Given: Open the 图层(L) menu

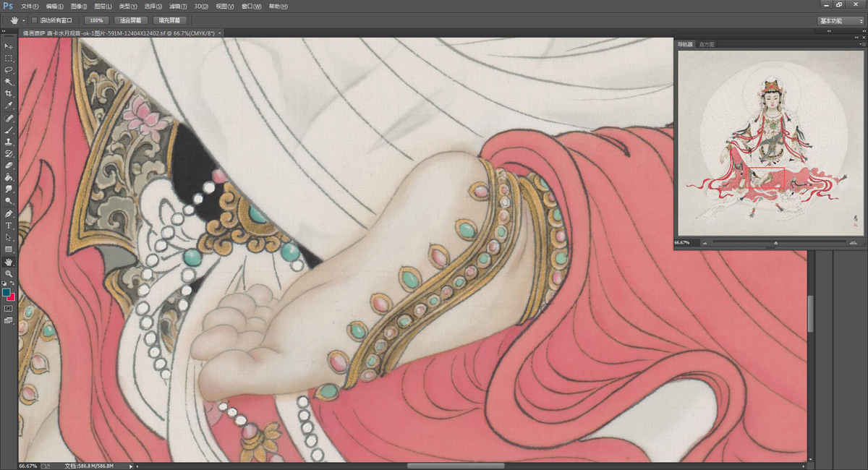Looking at the screenshot, I should pos(103,6).
